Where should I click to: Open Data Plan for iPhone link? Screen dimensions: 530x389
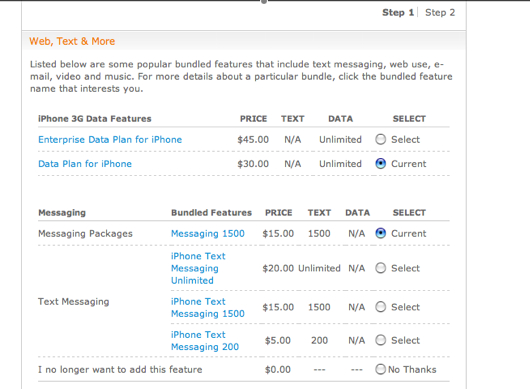[85, 164]
